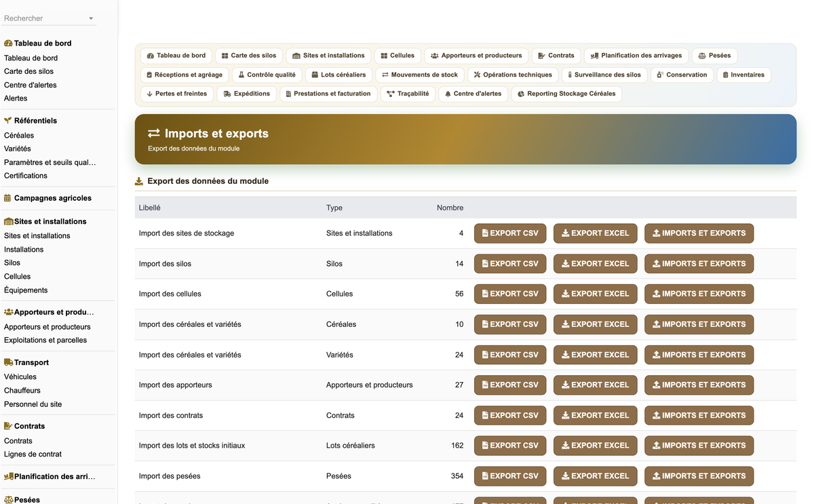Open the Pesées top tab

714,56
